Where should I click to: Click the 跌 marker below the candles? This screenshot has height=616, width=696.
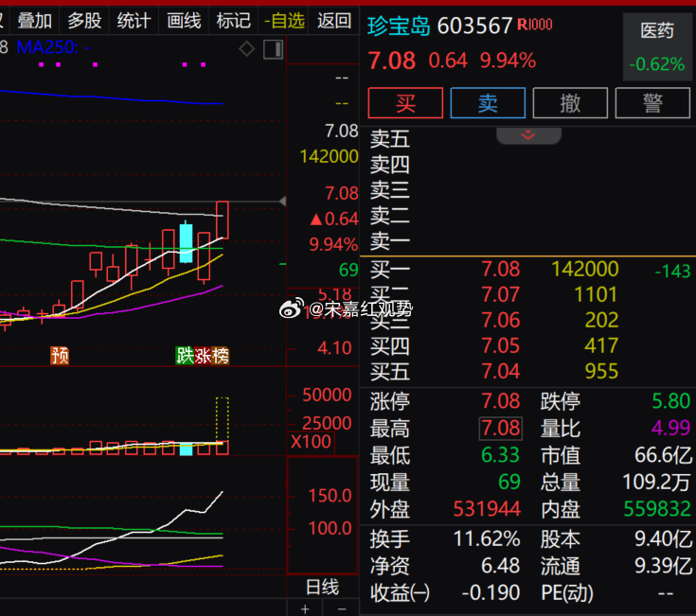pyautogui.click(x=185, y=356)
